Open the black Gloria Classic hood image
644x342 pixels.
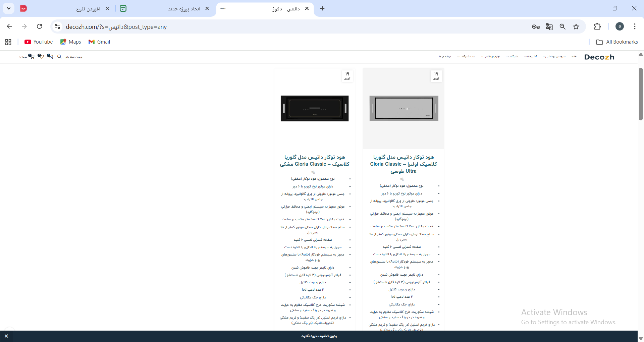tap(315, 108)
